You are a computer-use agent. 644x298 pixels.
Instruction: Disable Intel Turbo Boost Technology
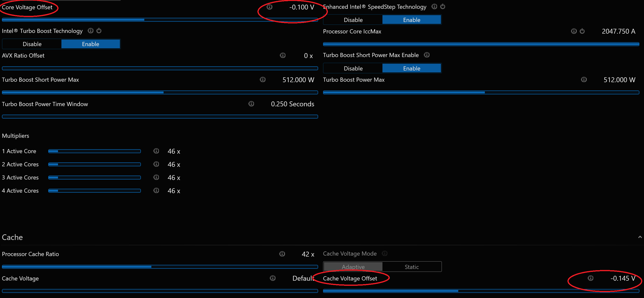tap(32, 44)
